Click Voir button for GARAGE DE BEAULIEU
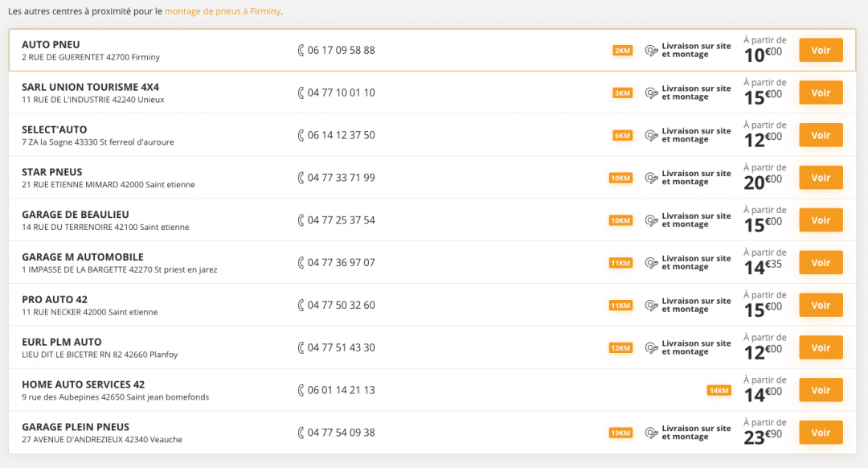This screenshot has height=468, width=868. click(x=821, y=220)
